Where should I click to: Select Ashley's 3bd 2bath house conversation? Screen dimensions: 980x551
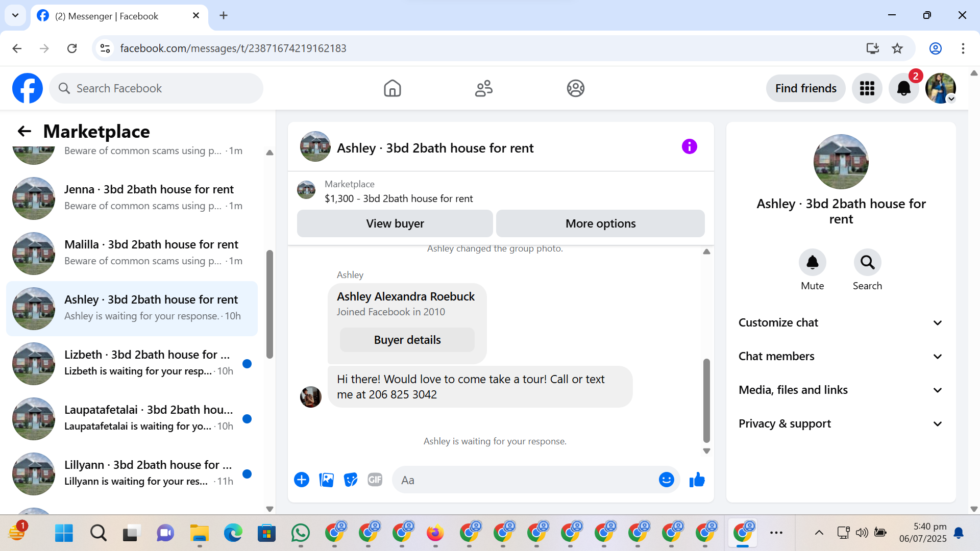(x=132, y=308)
